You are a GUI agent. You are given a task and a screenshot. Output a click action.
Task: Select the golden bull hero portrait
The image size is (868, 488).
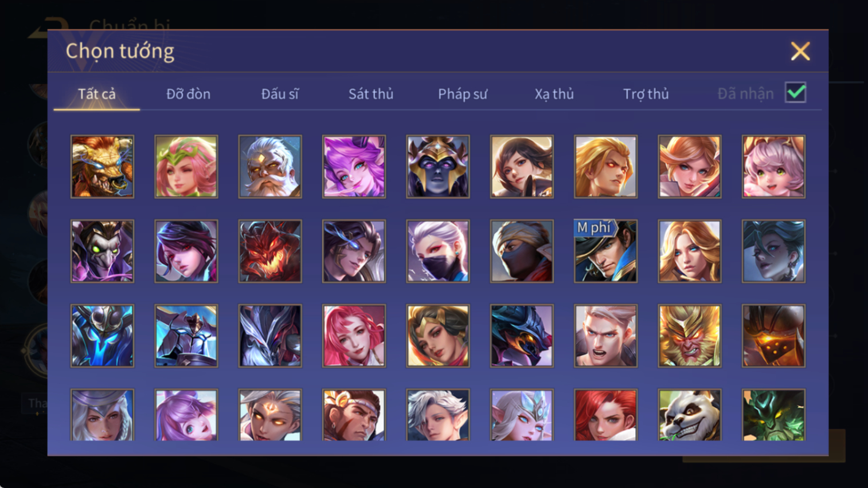(x=102, y=167)
